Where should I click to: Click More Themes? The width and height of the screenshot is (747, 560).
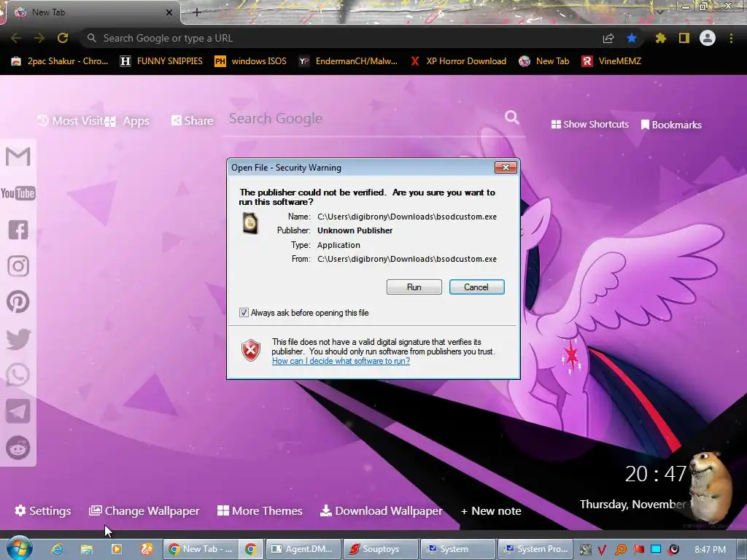[260, 511]
